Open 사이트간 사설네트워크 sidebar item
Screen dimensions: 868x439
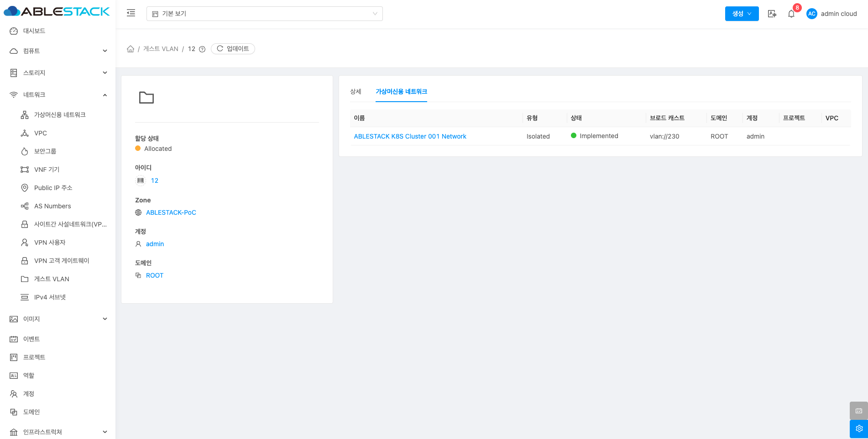[x=58, y=224]
